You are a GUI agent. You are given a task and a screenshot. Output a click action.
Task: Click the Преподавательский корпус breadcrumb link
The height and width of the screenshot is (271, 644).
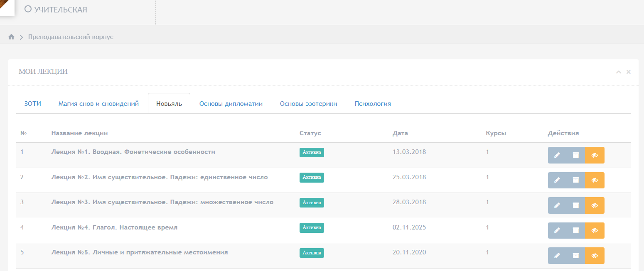click(71, 37)
